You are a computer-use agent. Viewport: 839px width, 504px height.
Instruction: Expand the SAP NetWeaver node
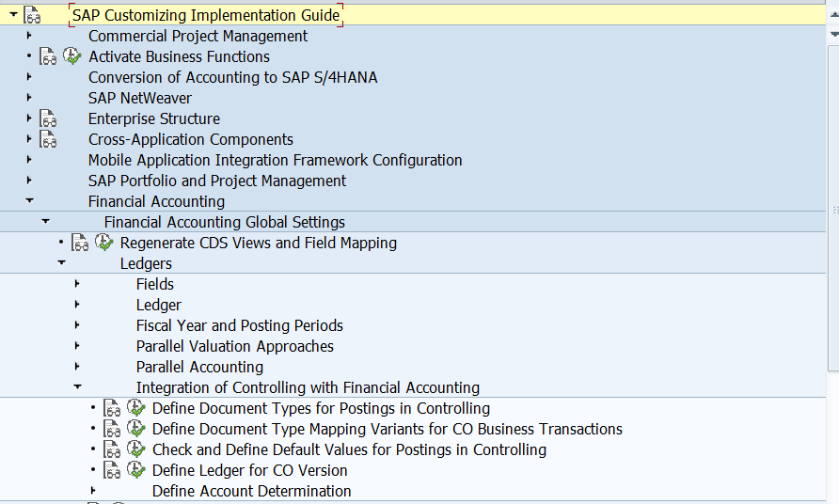tap(29, 98)
